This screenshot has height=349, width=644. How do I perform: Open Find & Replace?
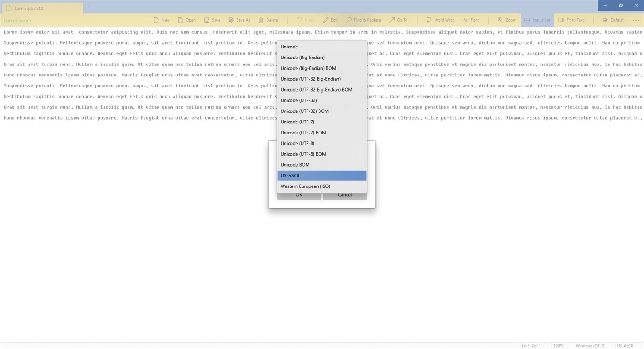point(364,20)
